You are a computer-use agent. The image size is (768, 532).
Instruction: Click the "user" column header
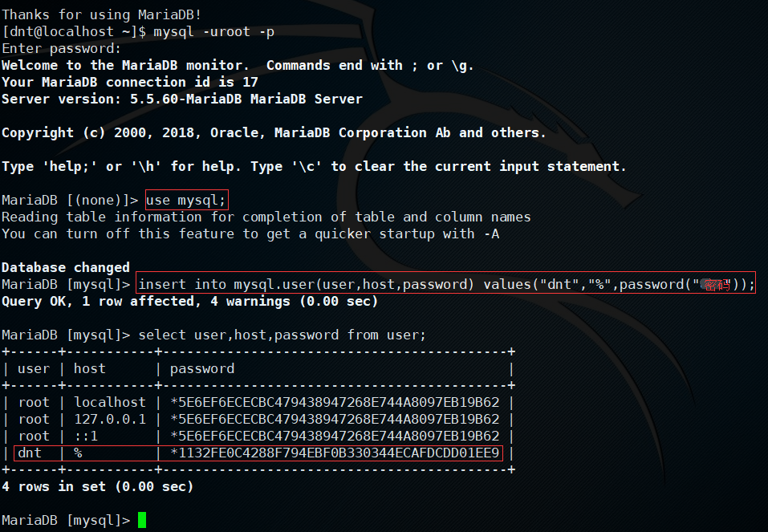pyautogui.click(x=34, y=368)
